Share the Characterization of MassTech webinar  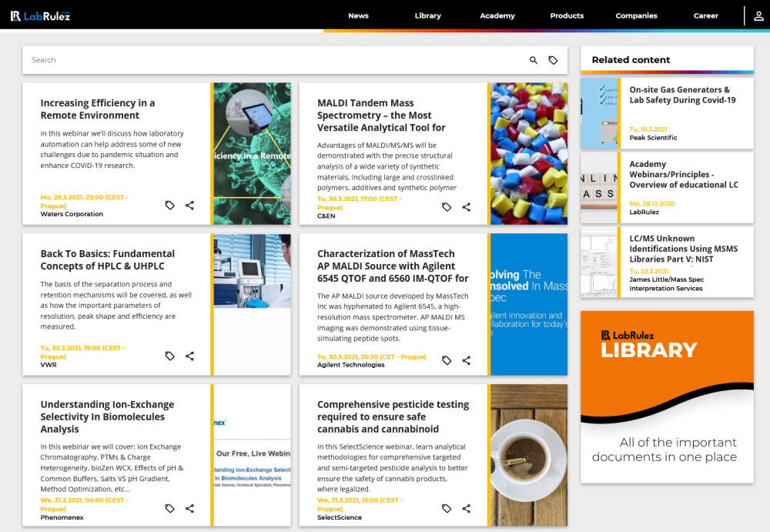[466, 360]
